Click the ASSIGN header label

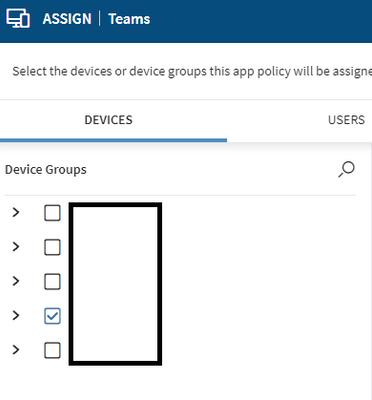[67, 19]
